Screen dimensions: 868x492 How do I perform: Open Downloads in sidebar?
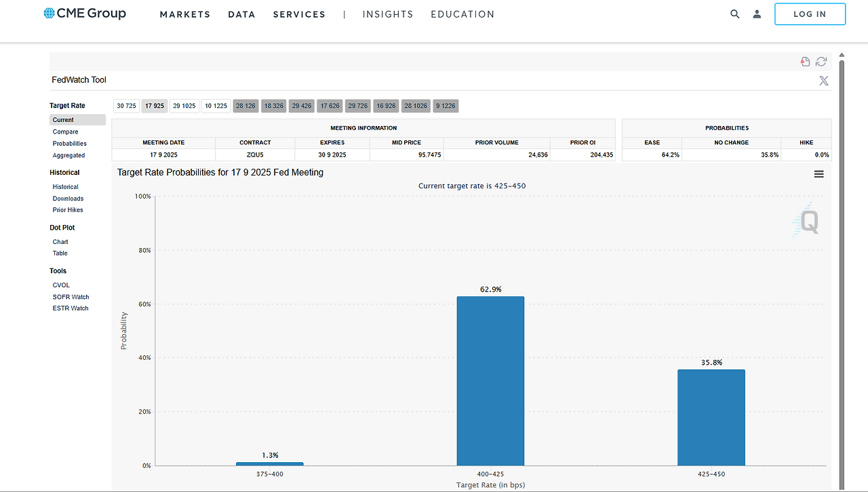pos(68,199)
